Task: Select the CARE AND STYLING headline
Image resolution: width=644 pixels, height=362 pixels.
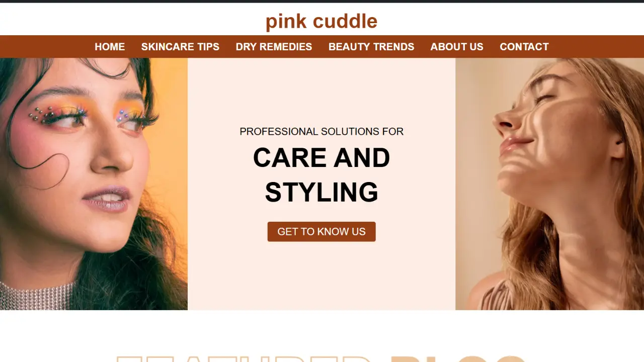Action: coord(321,175)
